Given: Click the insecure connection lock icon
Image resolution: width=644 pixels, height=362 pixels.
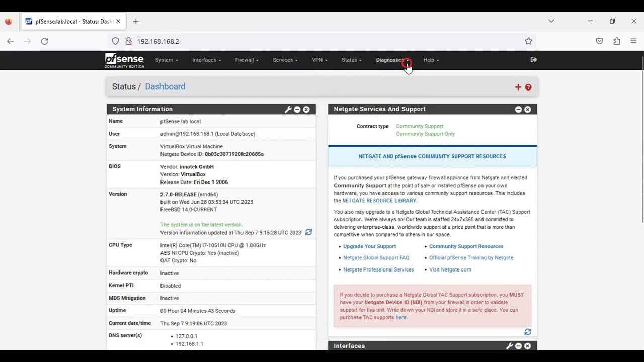Looking at the screenshot, I should [x=128, y=41].
